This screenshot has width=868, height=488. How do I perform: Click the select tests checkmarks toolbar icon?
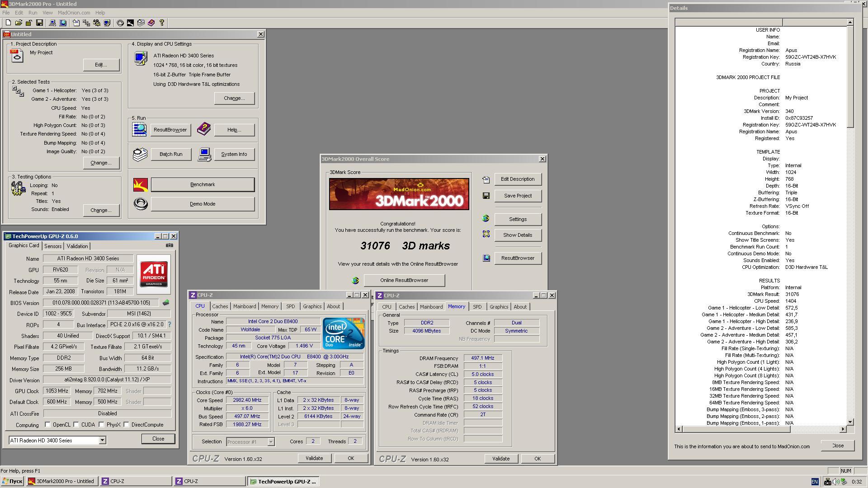tap(86, 23)
